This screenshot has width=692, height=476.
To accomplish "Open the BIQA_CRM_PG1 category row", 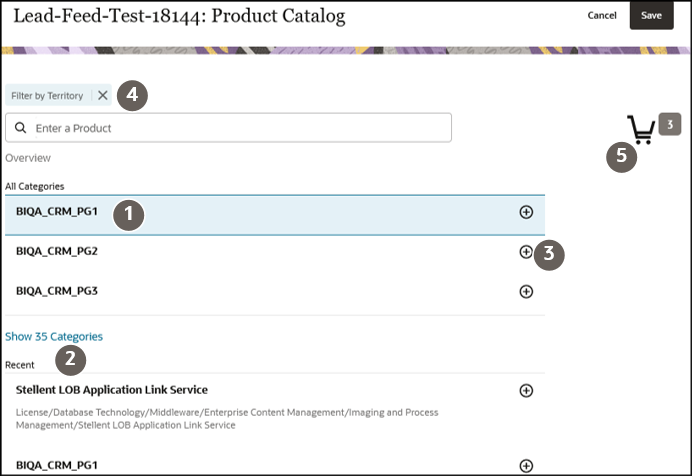I will coord(63,212).
